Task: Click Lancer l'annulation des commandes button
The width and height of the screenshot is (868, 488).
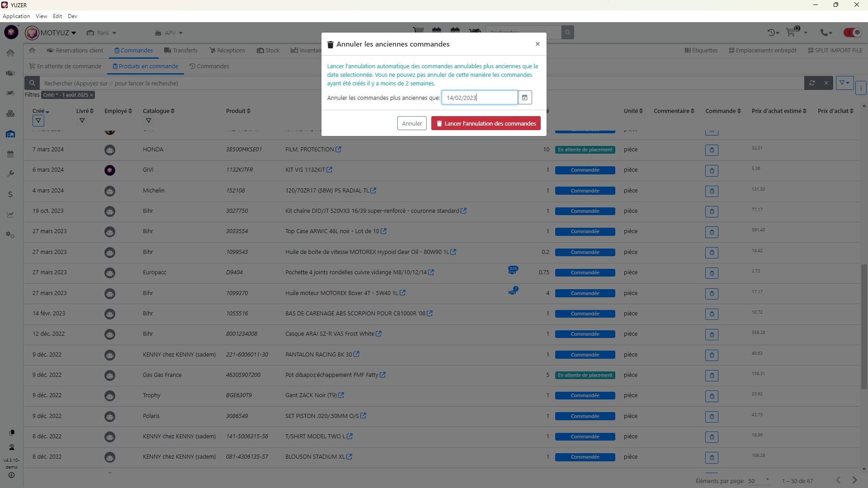Action: tap(486, 123)
